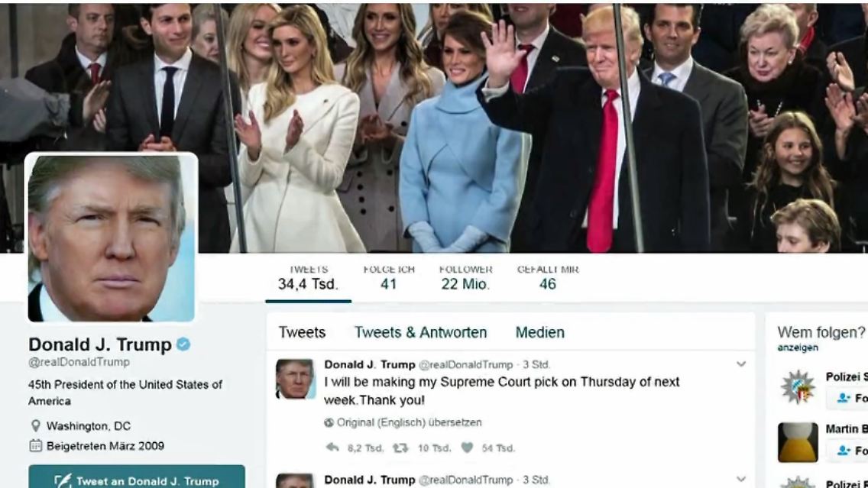Image resolution: width=868 pixels, height=488 pixels.
Task: View the Folge ich list of 41
Action: [x=389, y=278]
